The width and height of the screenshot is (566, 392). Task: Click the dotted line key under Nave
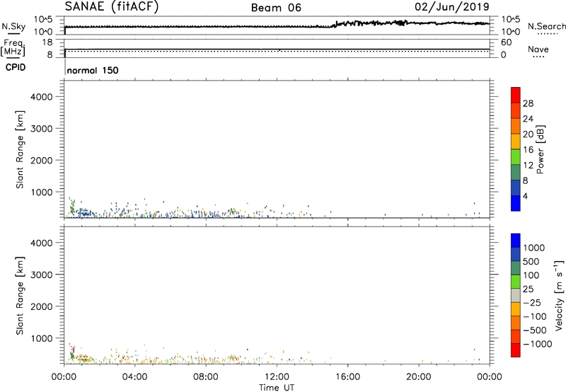click(x=538, y=57)
